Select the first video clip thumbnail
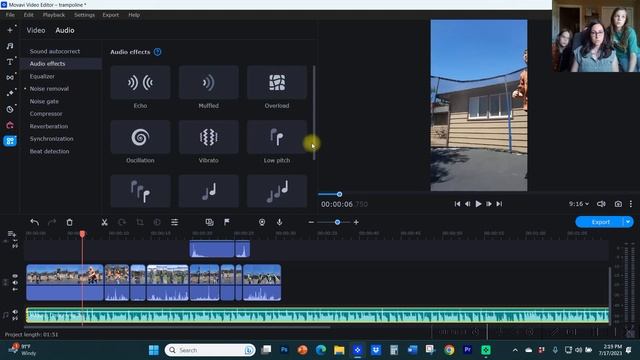 click(64, 274)
